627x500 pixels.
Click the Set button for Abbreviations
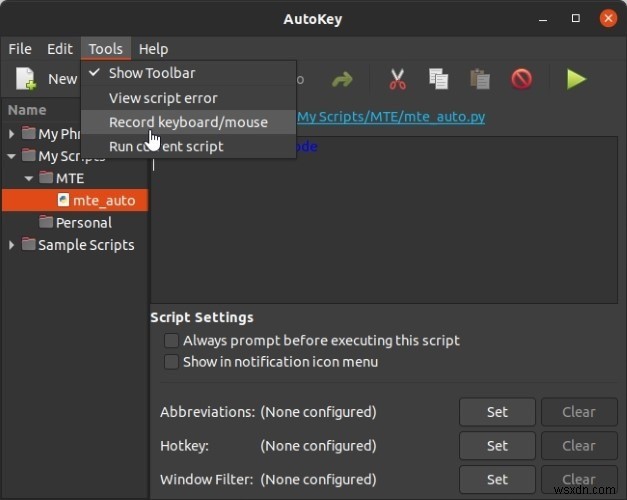click(x=497, y=412)
